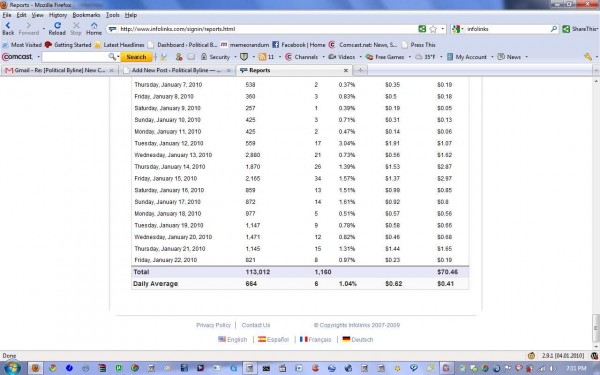Switch language to English

coord(233,339)
